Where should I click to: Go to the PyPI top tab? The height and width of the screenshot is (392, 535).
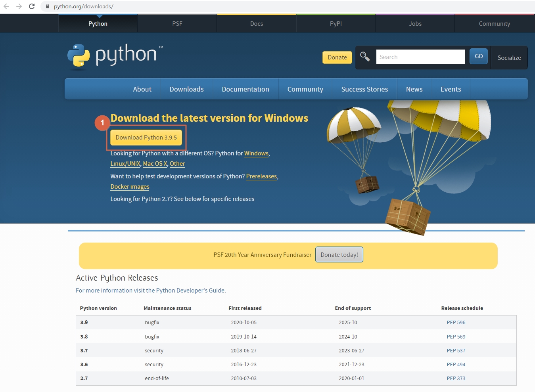coord(336,23)
